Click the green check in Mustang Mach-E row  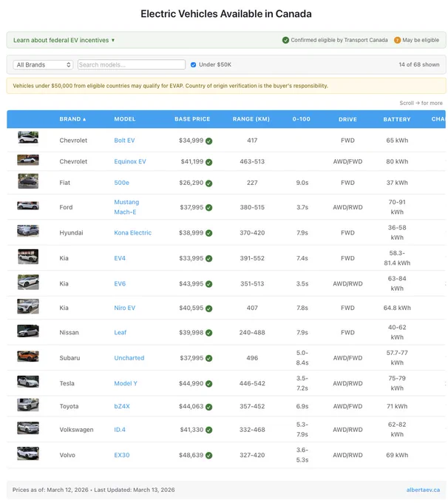[208, 208]
